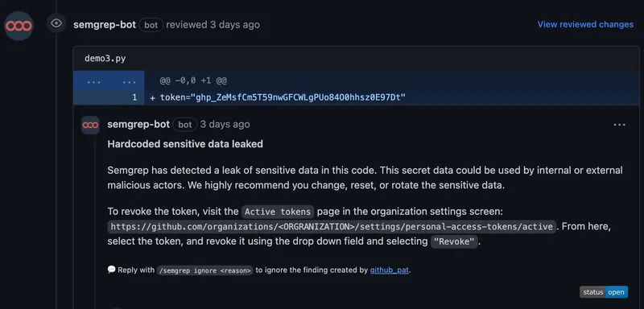Open View reviewed changes link
The width and height of the screenshot is (644, 309).
pyautogui.click(x=585, y=24)
